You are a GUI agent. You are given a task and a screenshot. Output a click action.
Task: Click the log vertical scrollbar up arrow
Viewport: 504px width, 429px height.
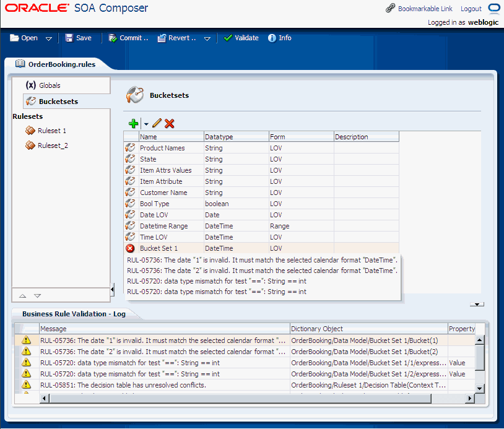point(479,340)
